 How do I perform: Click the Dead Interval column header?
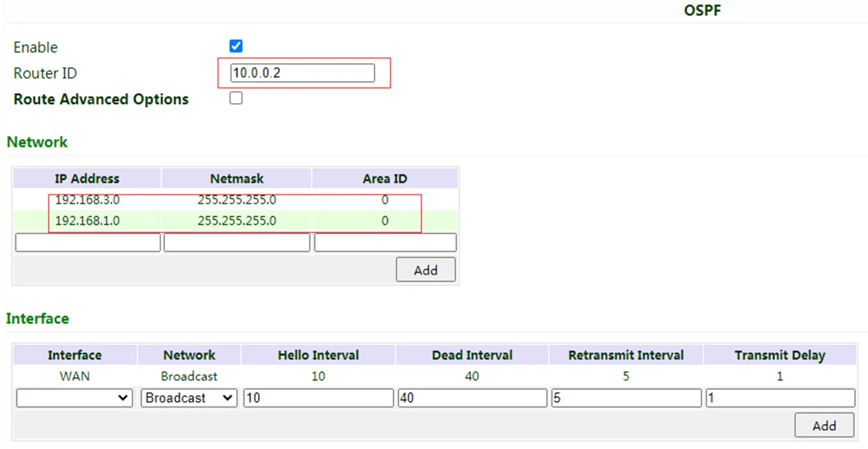coord(472,355)
